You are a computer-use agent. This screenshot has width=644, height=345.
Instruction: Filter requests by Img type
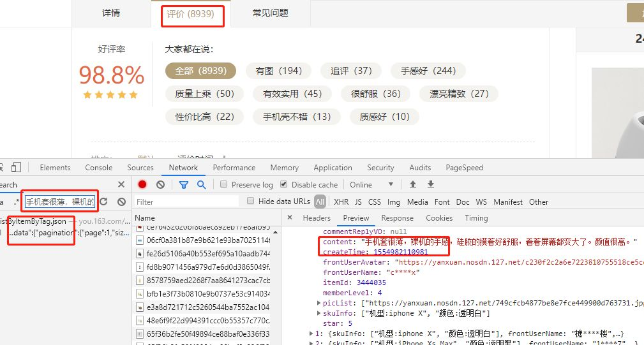tap(393, 202)
